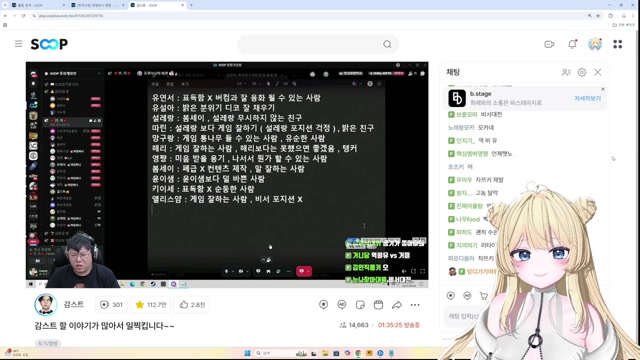This screenshot has height=360, width=640.
Task: Open the SOOP hamburger side menu
Action: pos(18,44)
